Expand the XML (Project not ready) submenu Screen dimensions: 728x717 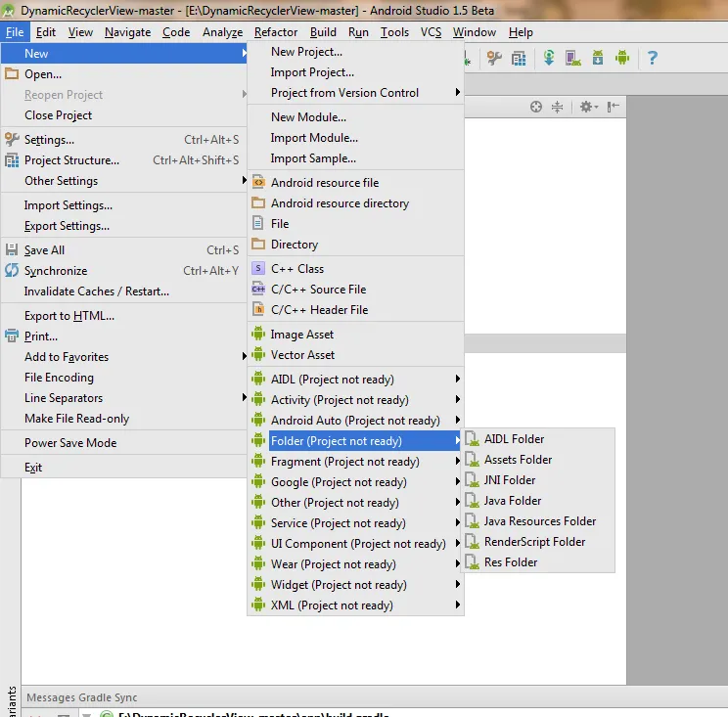(x=355, y=605)
